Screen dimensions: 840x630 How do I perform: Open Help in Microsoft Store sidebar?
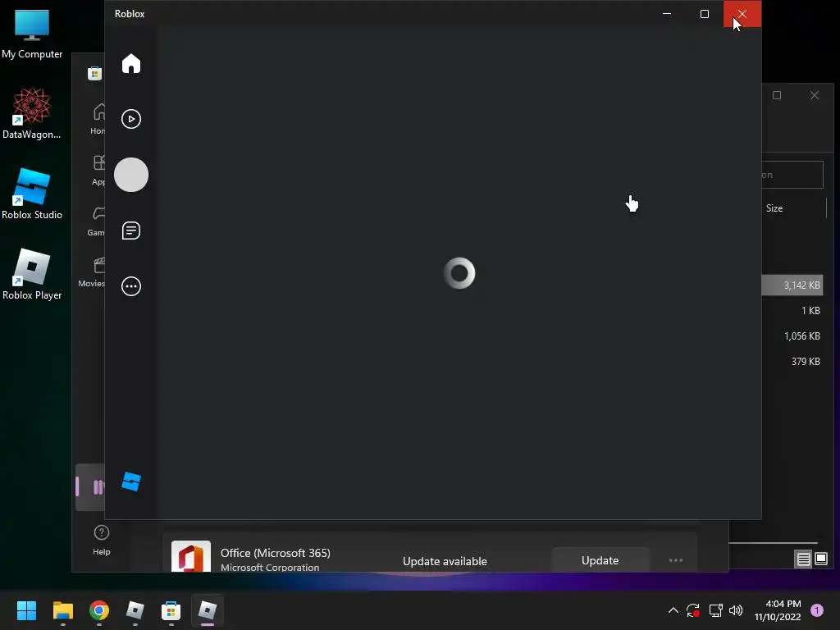(101, 540)
